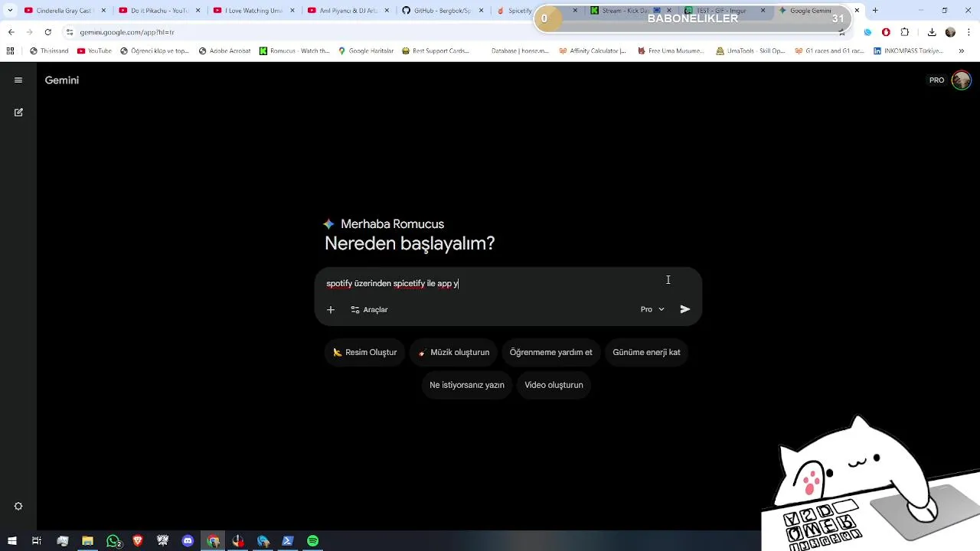This screenshot has height=551, width=980.
Task: Go back with the browser back arrow
Action: pyautogui.click(x=11, y=32)
